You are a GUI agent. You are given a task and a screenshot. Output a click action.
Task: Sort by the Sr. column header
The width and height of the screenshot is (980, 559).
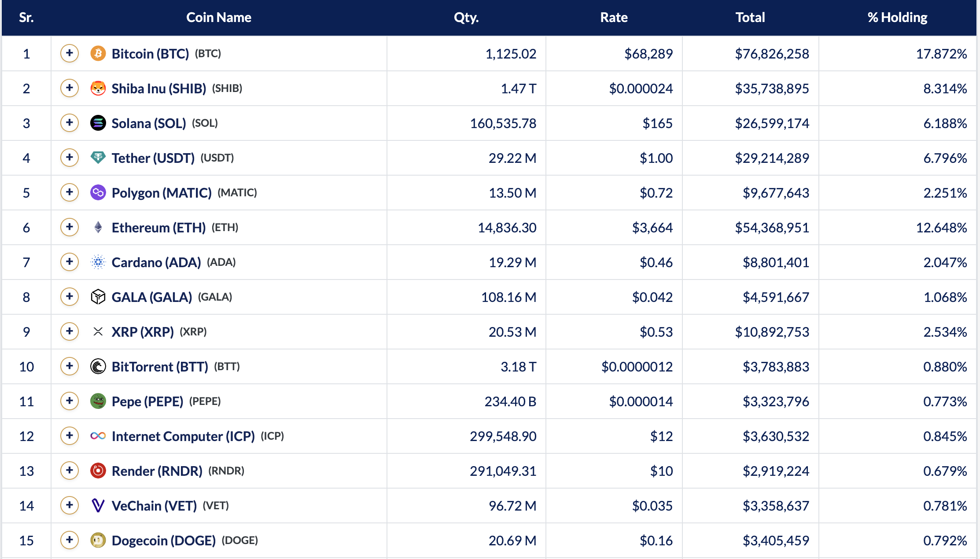(26, 17)
